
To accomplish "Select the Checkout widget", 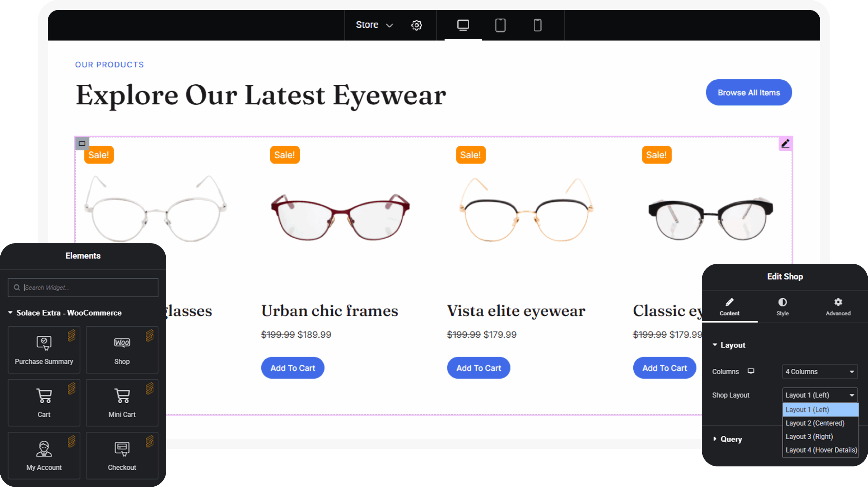I will [122, 455].
